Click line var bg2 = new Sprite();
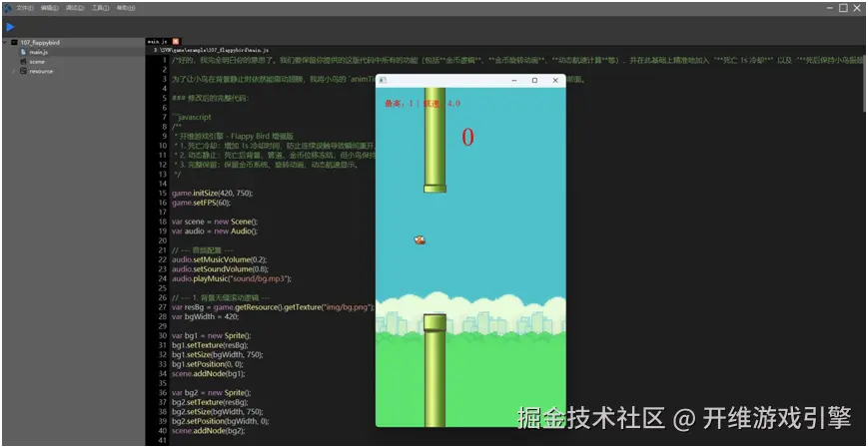The height and width of the screenshot is (448, 868). coord(212,393)
